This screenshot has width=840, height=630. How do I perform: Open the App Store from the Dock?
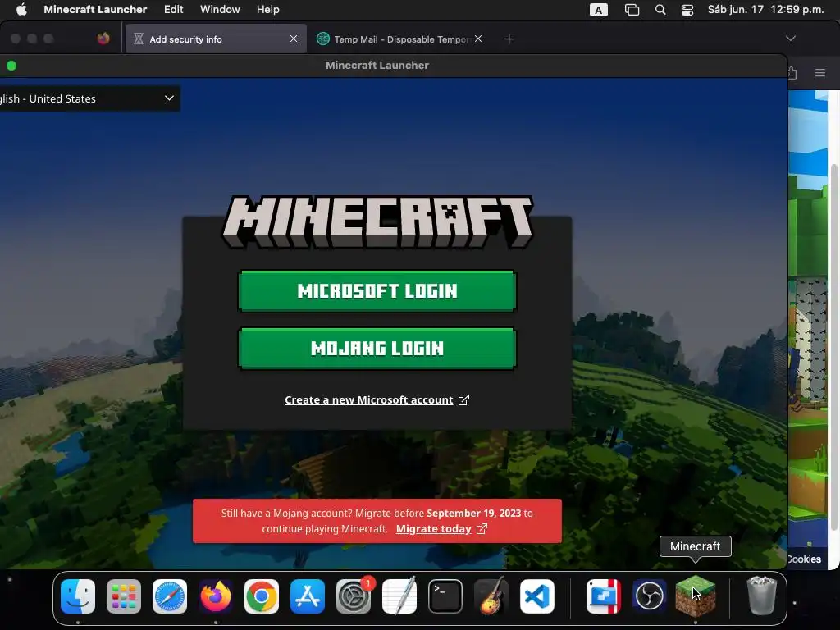(308, 596)
